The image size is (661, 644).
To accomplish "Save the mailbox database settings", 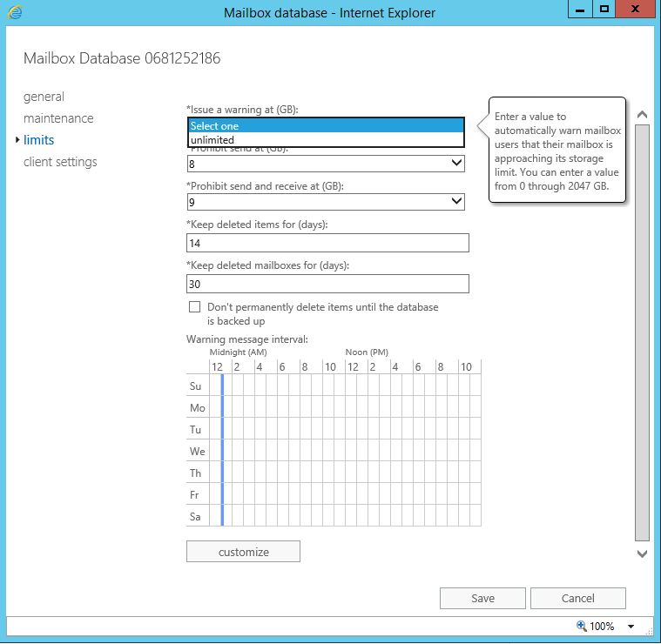I will 482,598.
